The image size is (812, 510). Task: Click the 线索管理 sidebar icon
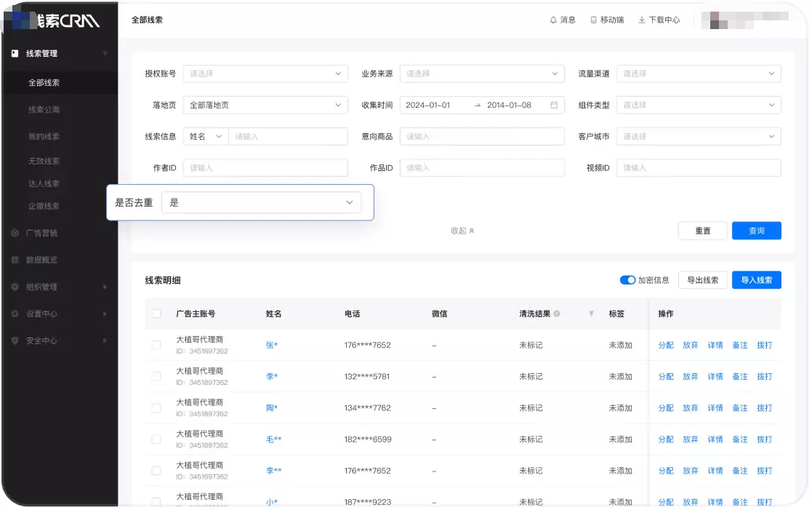click(x=15, y=53)
